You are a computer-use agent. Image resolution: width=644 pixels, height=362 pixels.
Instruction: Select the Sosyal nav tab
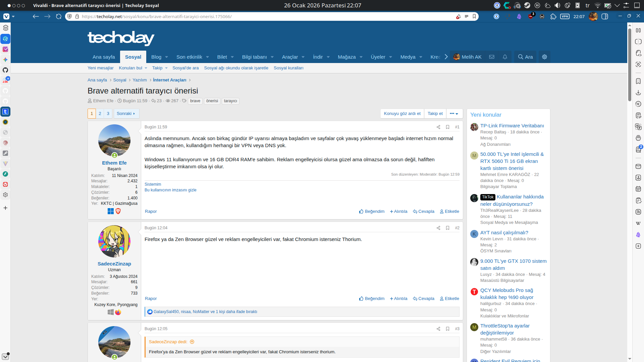click(133, 57)
